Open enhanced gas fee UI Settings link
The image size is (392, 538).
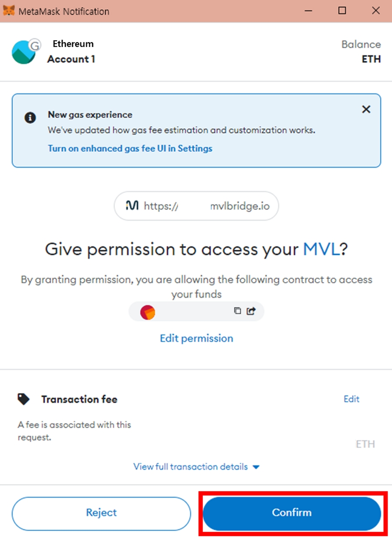click(130, 148)
